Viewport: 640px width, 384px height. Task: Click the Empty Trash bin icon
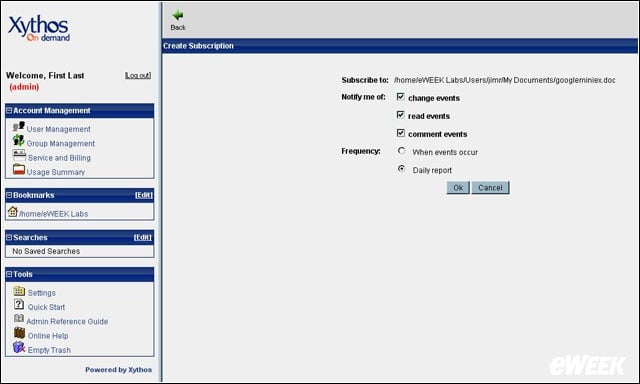pyautogui.click(x=19, y=347)
